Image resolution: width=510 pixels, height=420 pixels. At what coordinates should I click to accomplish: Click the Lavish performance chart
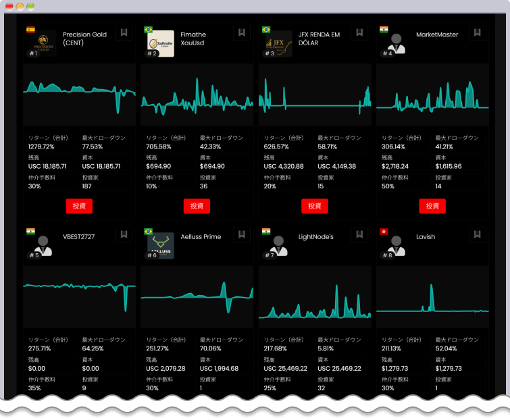pos(432,296)
